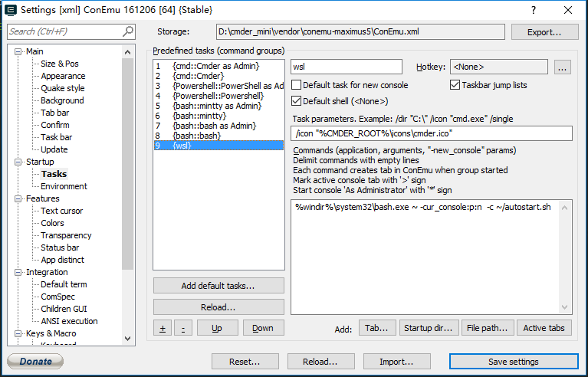The image size is (588, 377).
Task: Collapse the Integration tree node
Action: (x=18, y=273)
